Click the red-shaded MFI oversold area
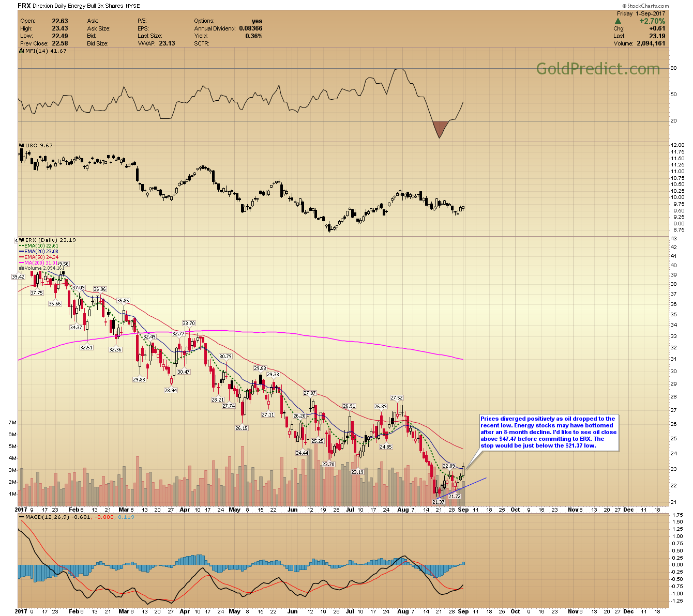The width and height of the screenshot is (693, 616). pyautogui.click(x=440, y=128)
